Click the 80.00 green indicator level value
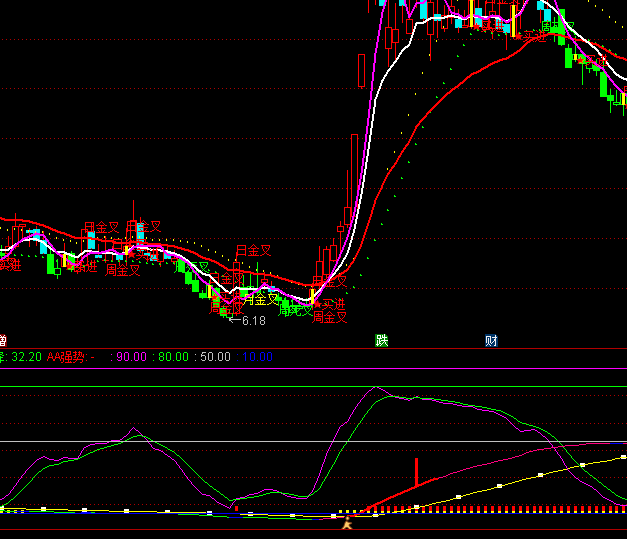Image resolution: width=627 pixels, height=539 pixels. coord(172,357)
